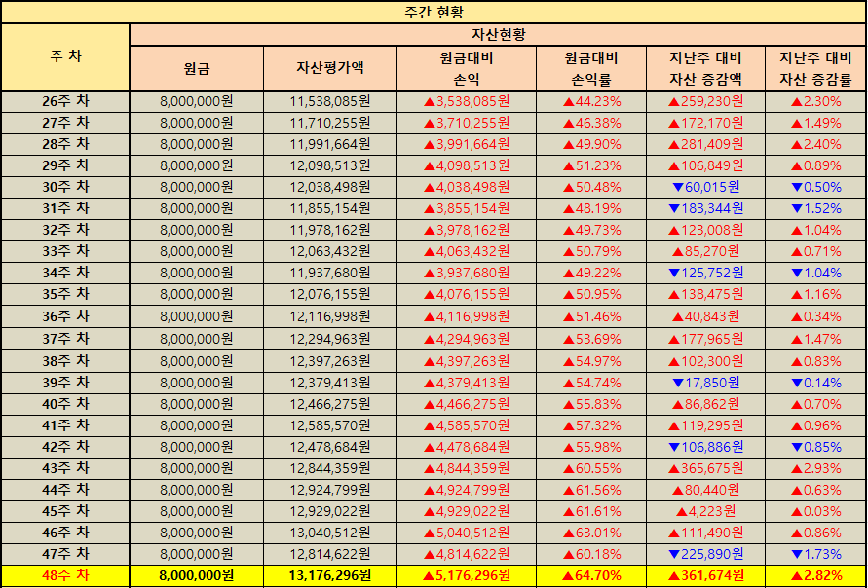This screenshot has width=868, height=588.
Task: Click asset value cell 13,176,296원
Action: pyautogui.click(x=330, y=576)
